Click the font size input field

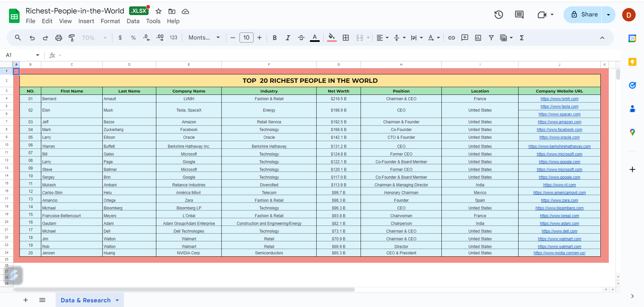(247, 38)
